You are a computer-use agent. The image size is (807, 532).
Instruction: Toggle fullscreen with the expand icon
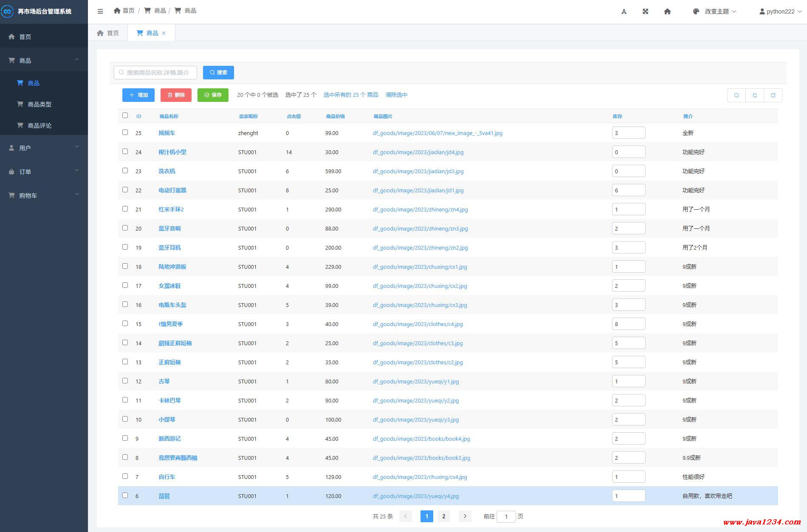tap(645, 11)
